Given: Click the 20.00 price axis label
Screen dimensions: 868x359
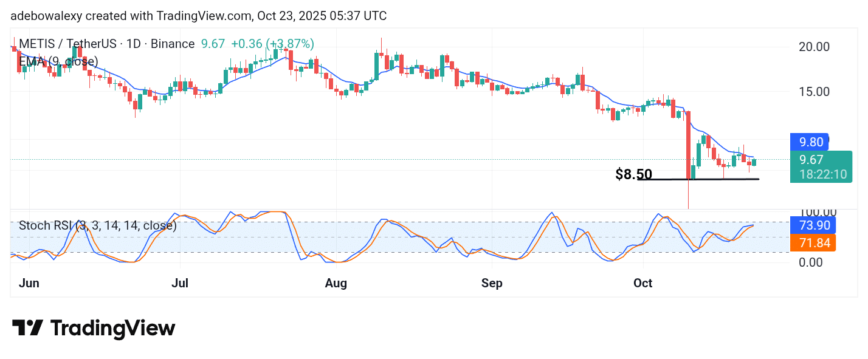Looking at the screenshot, I should click(813, 47).
